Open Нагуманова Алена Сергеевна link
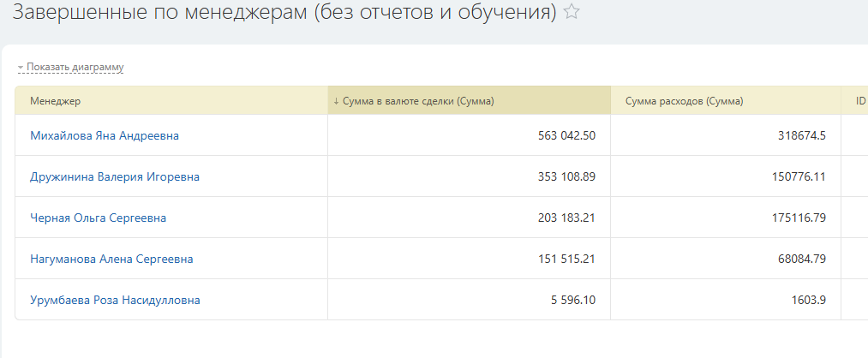868x358 pixels. tap(112, 259)
